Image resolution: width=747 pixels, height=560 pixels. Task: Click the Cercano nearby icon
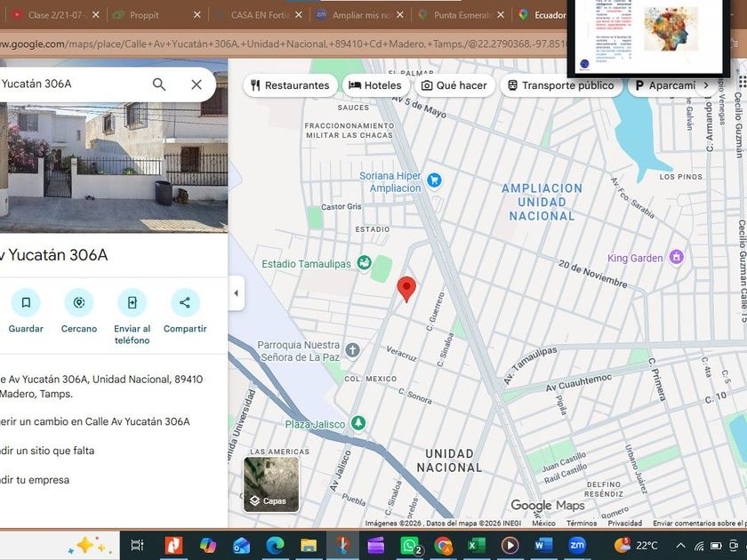[x=79, y=302]
